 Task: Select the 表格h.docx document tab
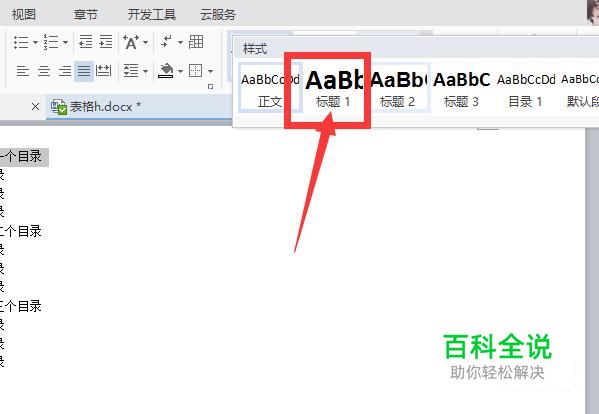point(139,107)
